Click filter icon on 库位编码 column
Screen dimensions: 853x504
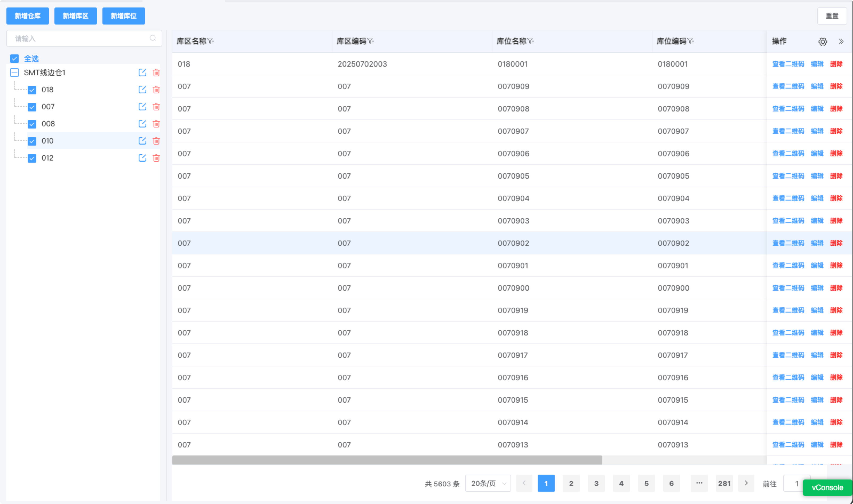691,41
